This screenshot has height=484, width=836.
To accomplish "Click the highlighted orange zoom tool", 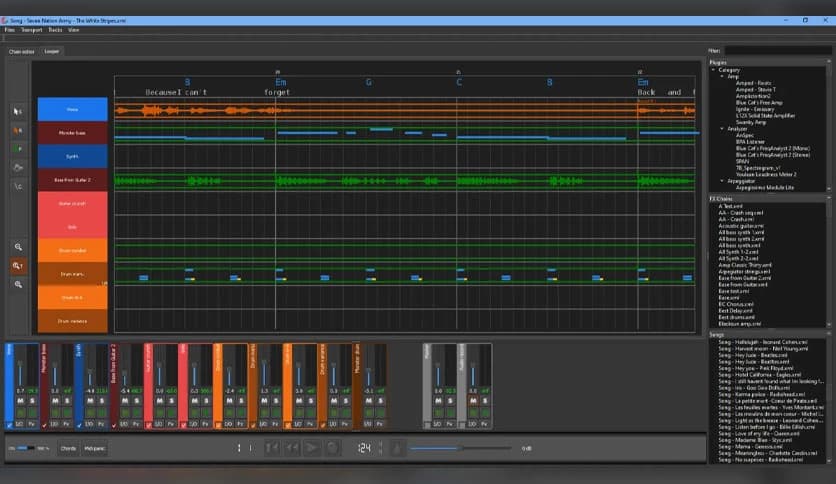I will click(18, 265).
